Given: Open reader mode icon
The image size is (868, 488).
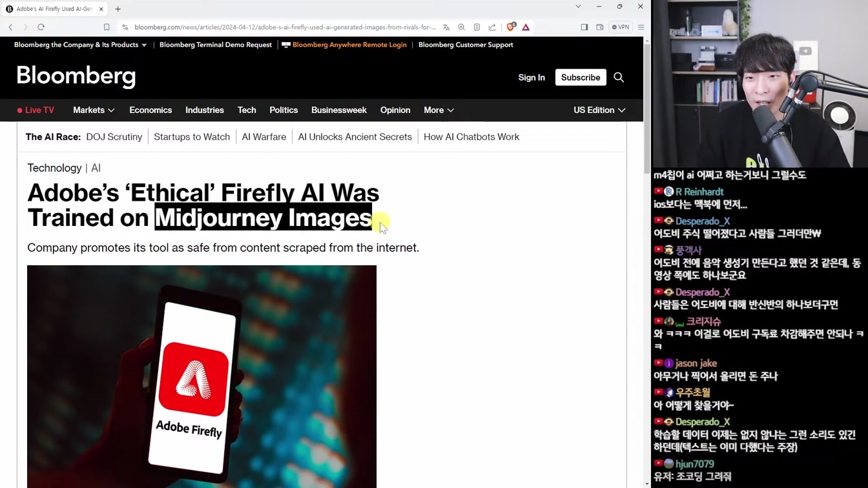Looking at the screenshot, I should pos(477,27).
